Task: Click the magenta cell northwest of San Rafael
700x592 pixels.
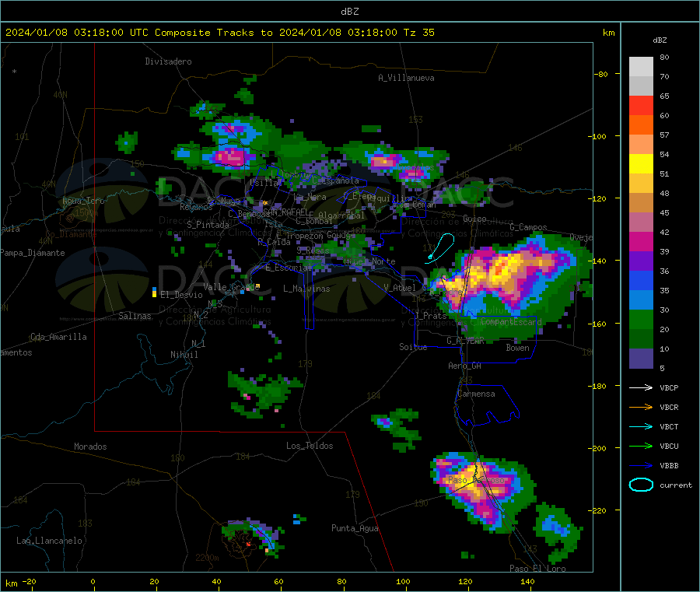Action: coord(231,156)
